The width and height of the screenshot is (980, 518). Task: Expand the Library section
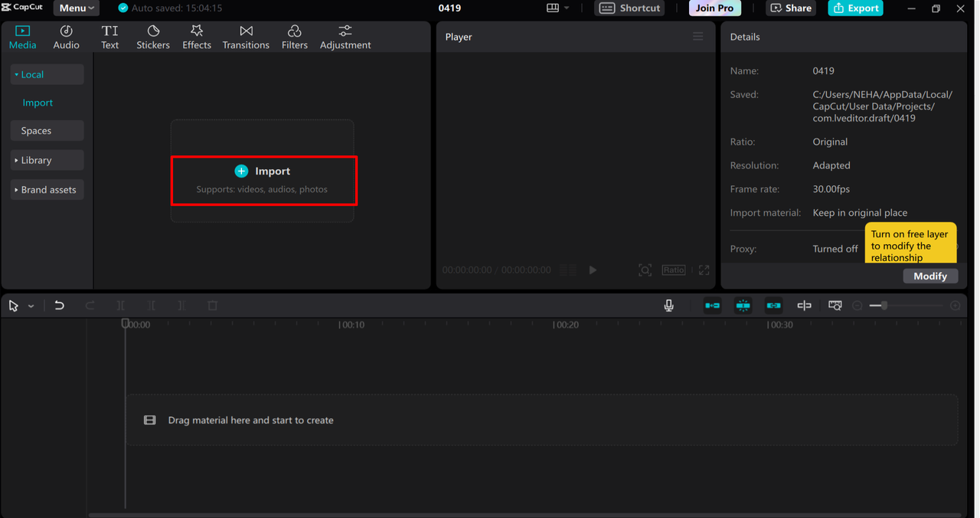tap(47, 161)
